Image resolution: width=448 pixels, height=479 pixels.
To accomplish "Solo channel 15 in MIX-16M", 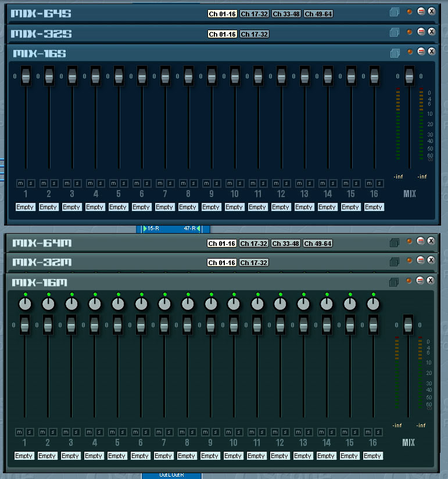I will click(x=355, y=432).
